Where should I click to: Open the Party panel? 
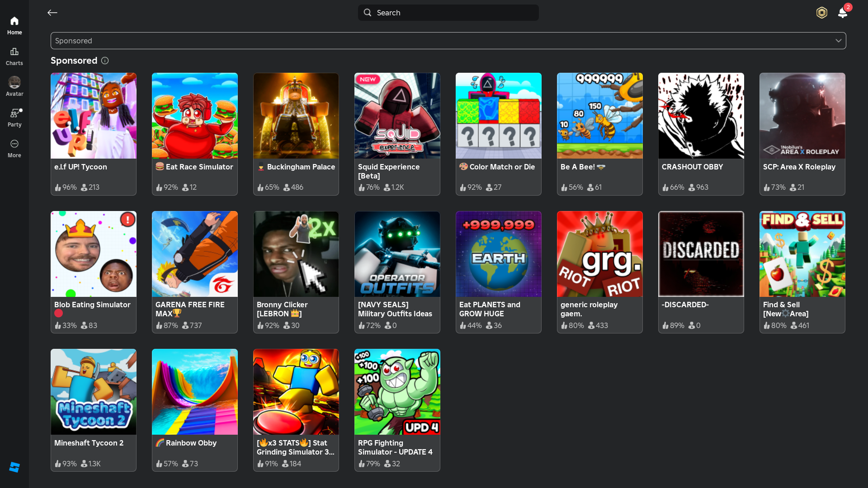point(14,118)
